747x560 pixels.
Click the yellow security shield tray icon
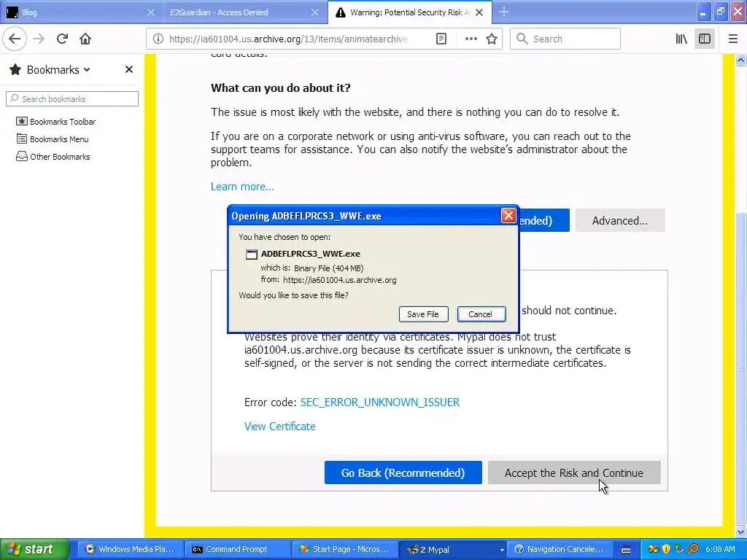pos(667,549)
